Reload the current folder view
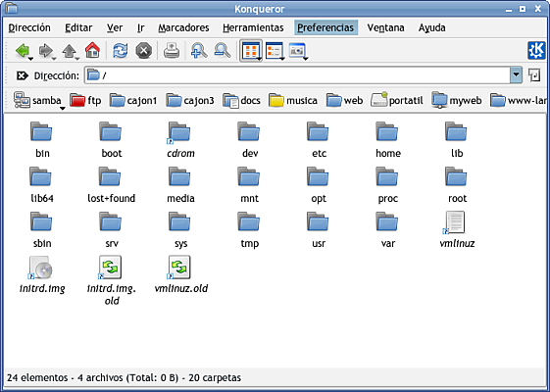Screen dimensions: 550x392 click(x=120, y=51)
